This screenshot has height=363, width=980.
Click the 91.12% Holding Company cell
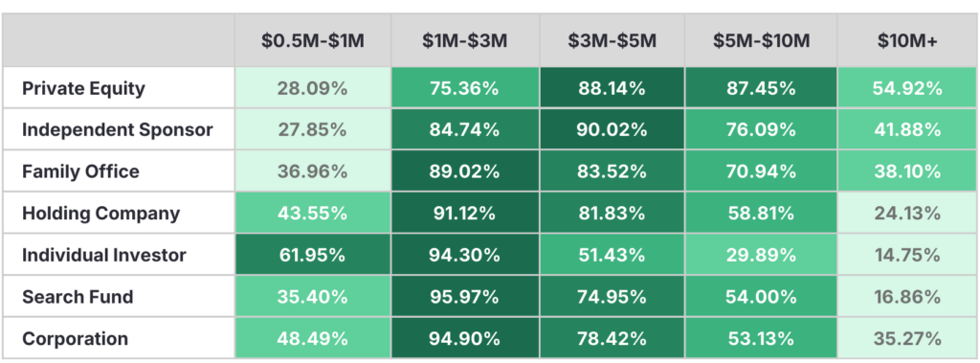[464, 214]
